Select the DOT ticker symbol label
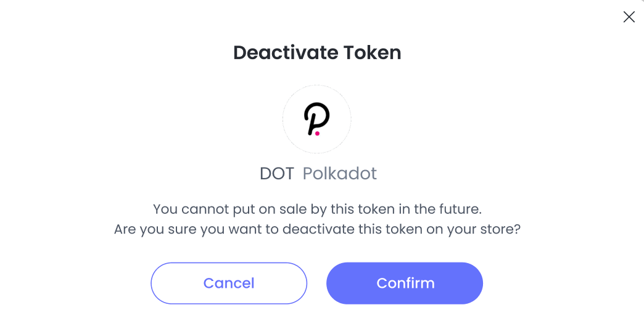 [x=277, y=174]
